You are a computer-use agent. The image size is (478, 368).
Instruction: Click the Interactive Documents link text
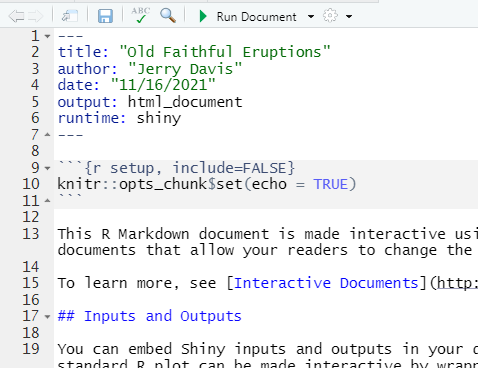click(326, 283)
